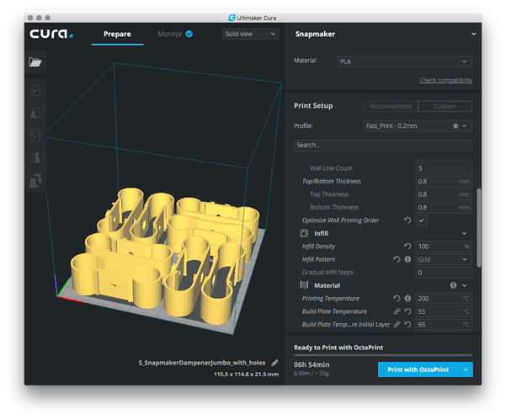Screen dimensions: 506x420
Task: Edit the Bottom Thickness value
Action: point(444,207)
